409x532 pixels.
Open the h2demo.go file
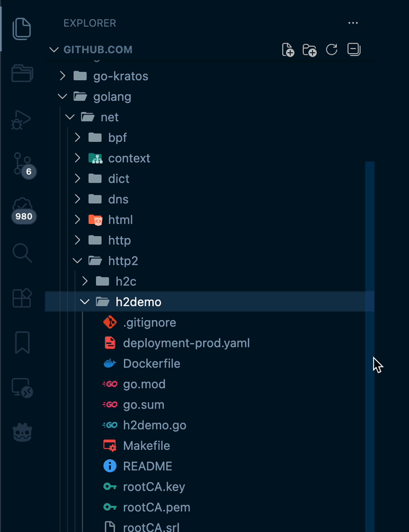pos(155,425)
